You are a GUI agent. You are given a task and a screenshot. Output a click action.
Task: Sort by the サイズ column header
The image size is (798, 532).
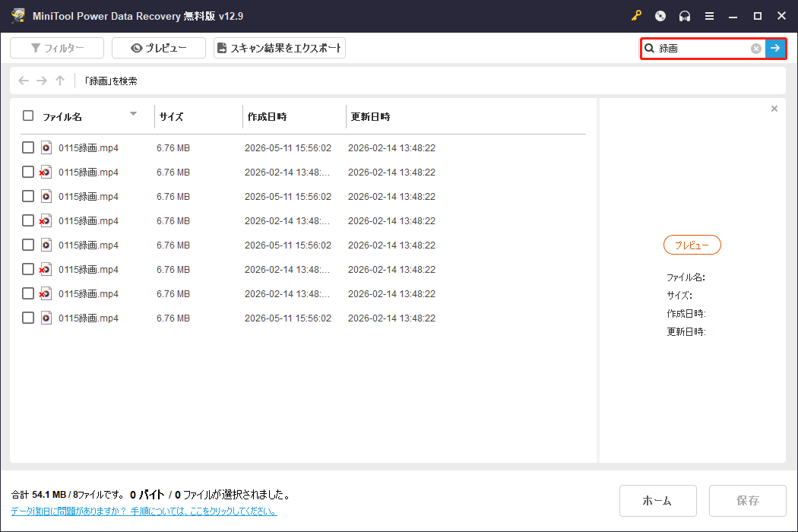171,116
